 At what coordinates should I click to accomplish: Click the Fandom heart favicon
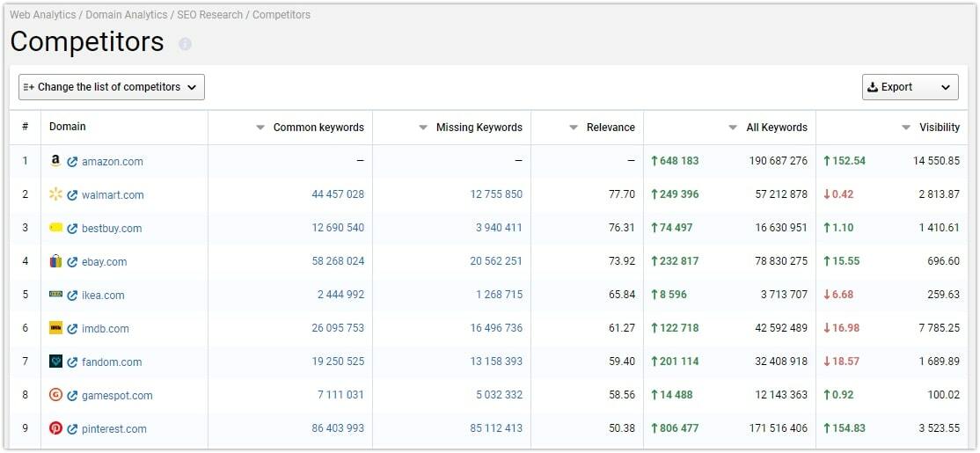coord(55,362)
